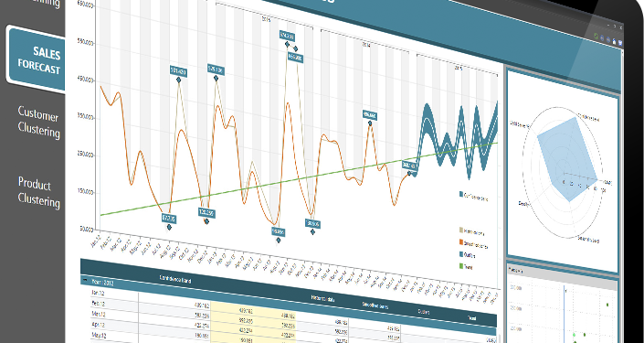Image resolution: width=644 pixels, height=343 pixels.
Task: Click the green refresh icon in toolbar
Action: pos(596,37)
